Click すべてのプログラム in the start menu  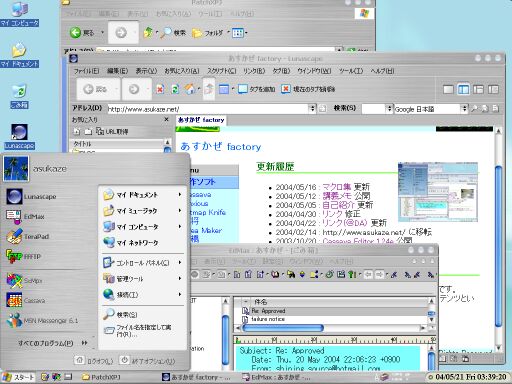[46, 343]
